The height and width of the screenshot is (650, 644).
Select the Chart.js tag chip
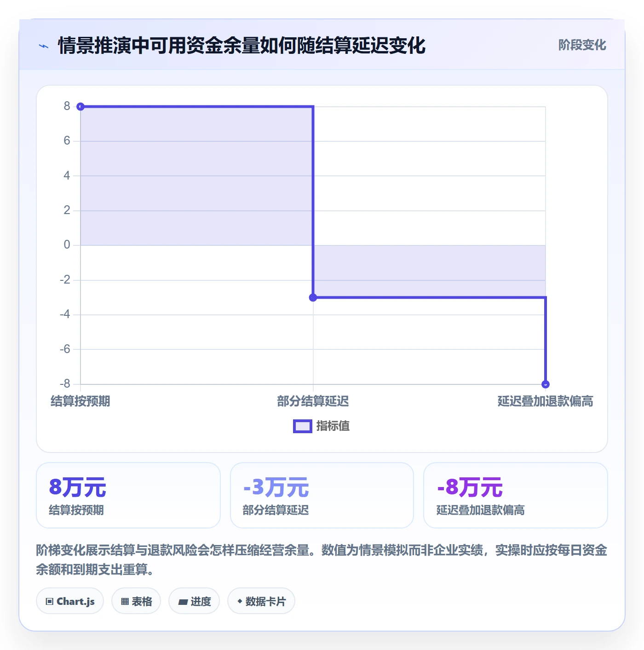pos(70,601)
